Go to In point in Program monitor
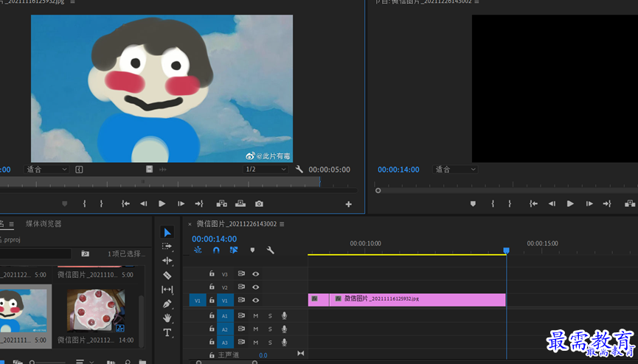638x364 pixels. (533, 204)
